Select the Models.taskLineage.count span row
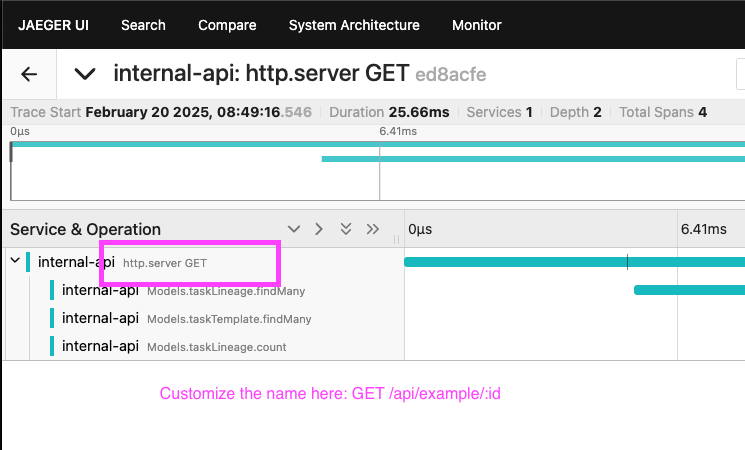Image resolution: width=745 pixels, height=450 pixels. pos(216,347)
